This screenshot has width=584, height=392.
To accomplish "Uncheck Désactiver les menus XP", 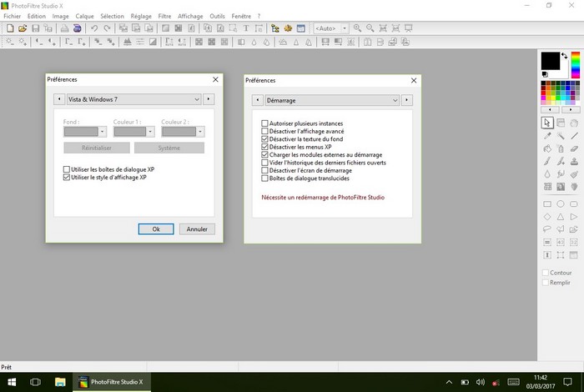I will point(264,147).
